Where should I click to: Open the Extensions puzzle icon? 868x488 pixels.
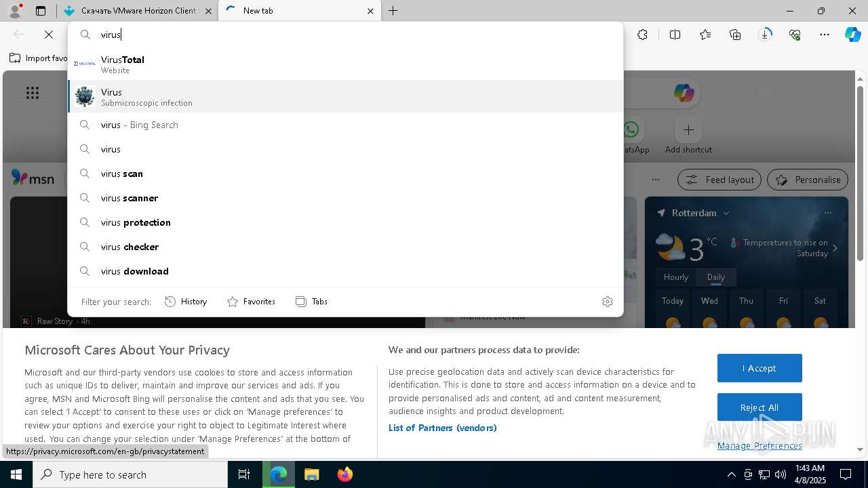[x=642, y=35]
